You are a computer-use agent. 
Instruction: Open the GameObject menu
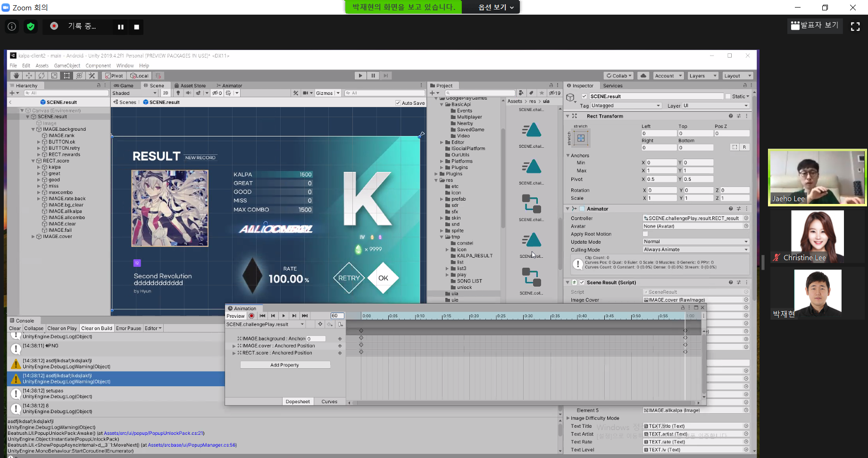pos(67,66)
